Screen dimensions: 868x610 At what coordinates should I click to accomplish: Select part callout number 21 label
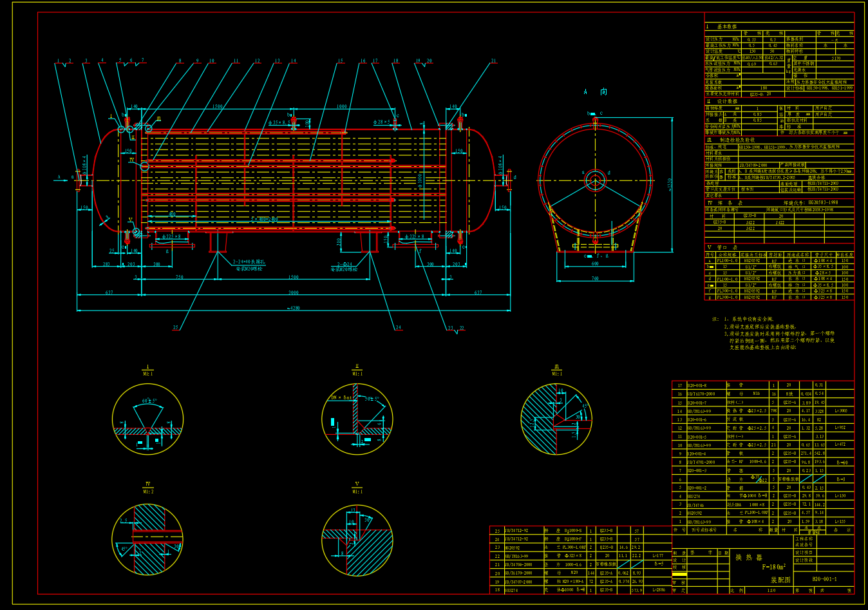pyautogui.click(x=493, y=62)
